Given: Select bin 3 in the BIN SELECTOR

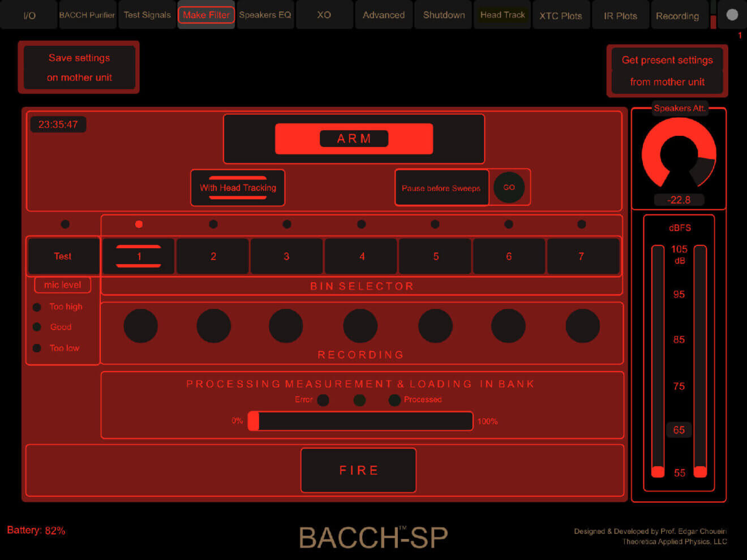Looking at the screenshot, I should click(286, 256).
